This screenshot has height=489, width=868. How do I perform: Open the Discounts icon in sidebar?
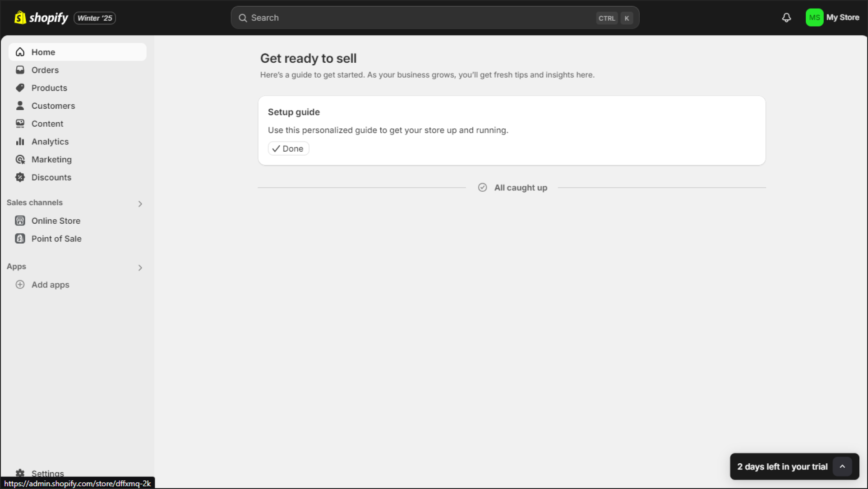(21, 177)
